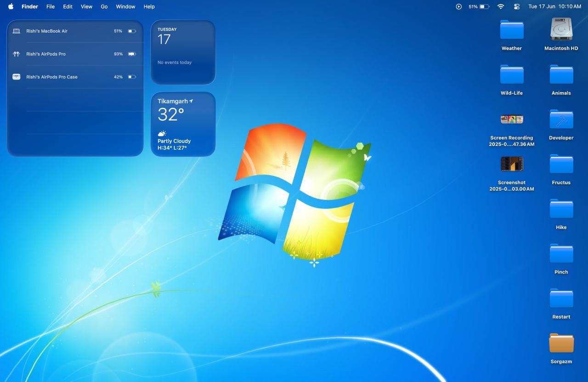Image resolution: width=588 pixels, height=382 pixels.
Task: Click 'No events today' in calendar widget
Action: pyautogui.click(x=175, y=62)
